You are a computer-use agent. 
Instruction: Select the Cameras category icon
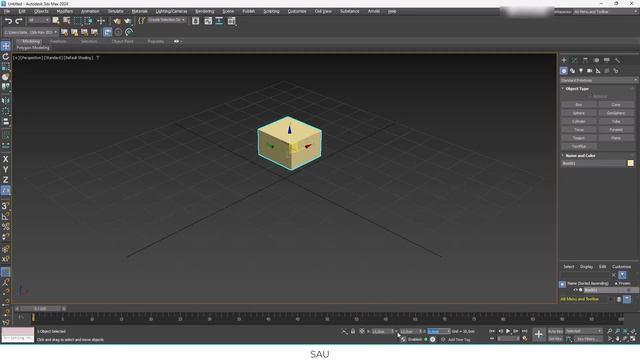pos(589,71)
